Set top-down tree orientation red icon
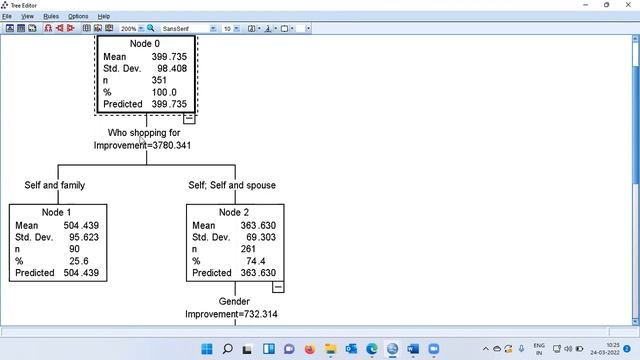640x360 pixels. click(x=48, y=28)
